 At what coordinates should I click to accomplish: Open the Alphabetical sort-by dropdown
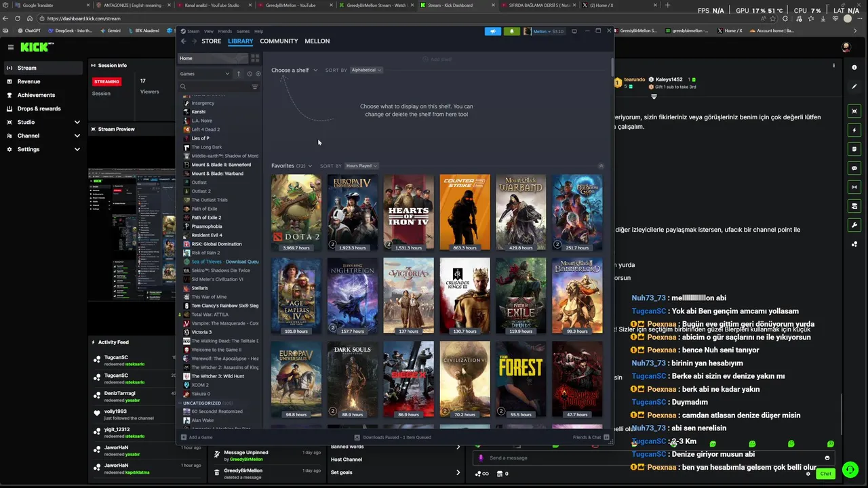[x=366, y=70]
